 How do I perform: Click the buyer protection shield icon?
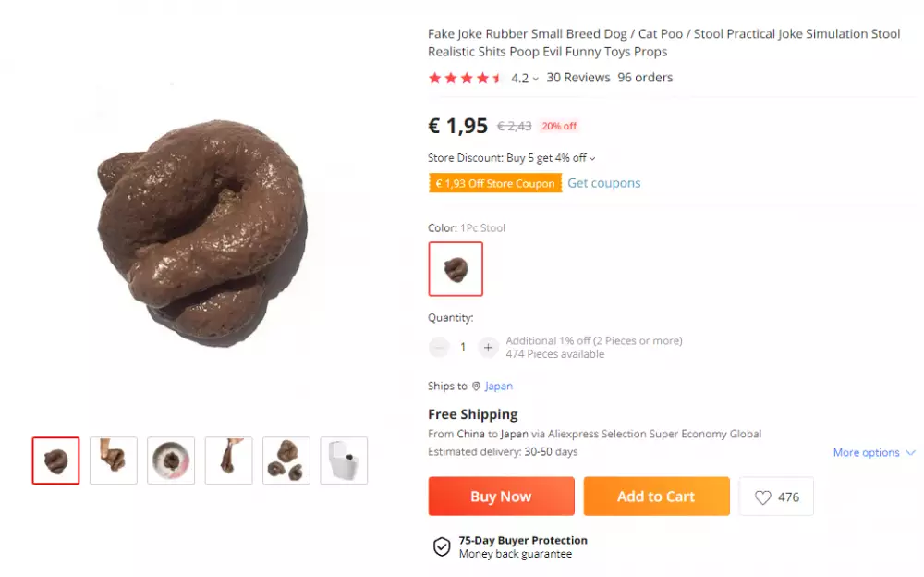tap(441, 546)
